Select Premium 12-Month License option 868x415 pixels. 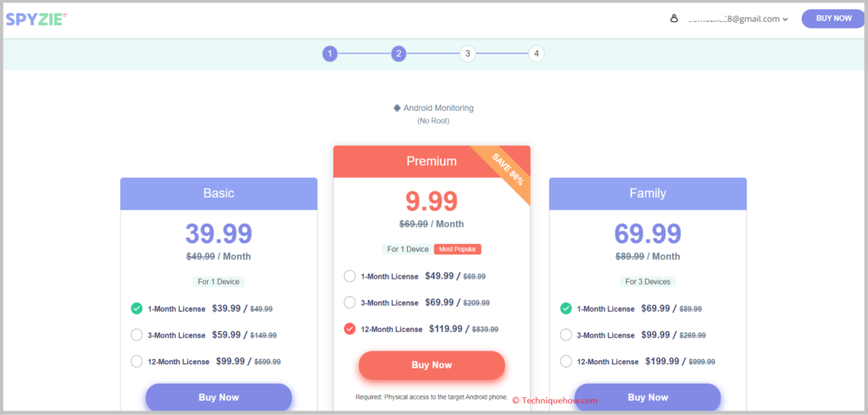[350, 329]
